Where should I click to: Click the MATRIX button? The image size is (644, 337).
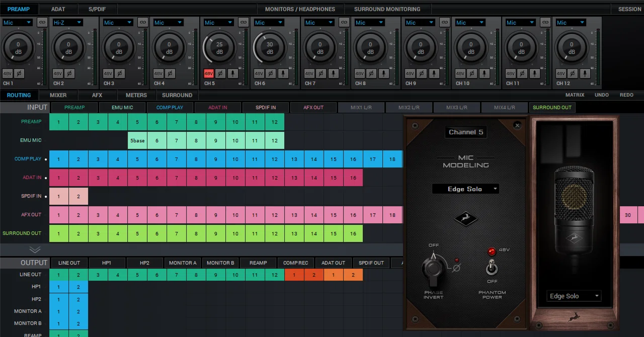575,95
